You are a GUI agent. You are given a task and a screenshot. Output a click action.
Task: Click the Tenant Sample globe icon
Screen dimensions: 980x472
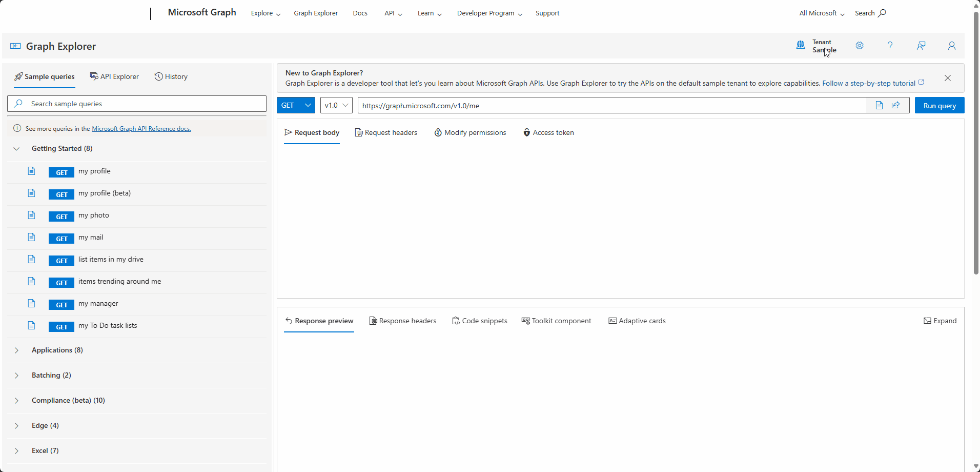tap(801, 45)
